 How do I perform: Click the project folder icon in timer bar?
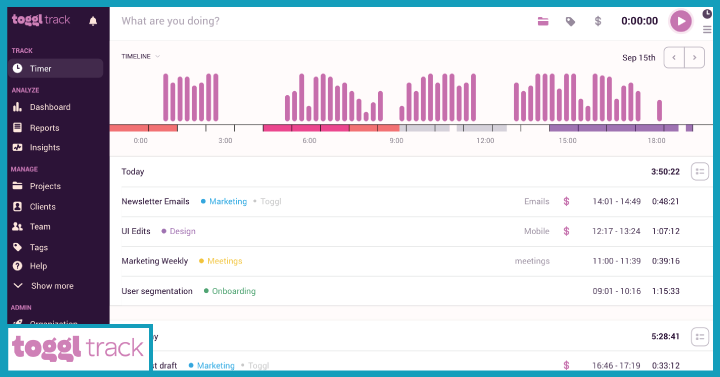click(x=543, y=21)
